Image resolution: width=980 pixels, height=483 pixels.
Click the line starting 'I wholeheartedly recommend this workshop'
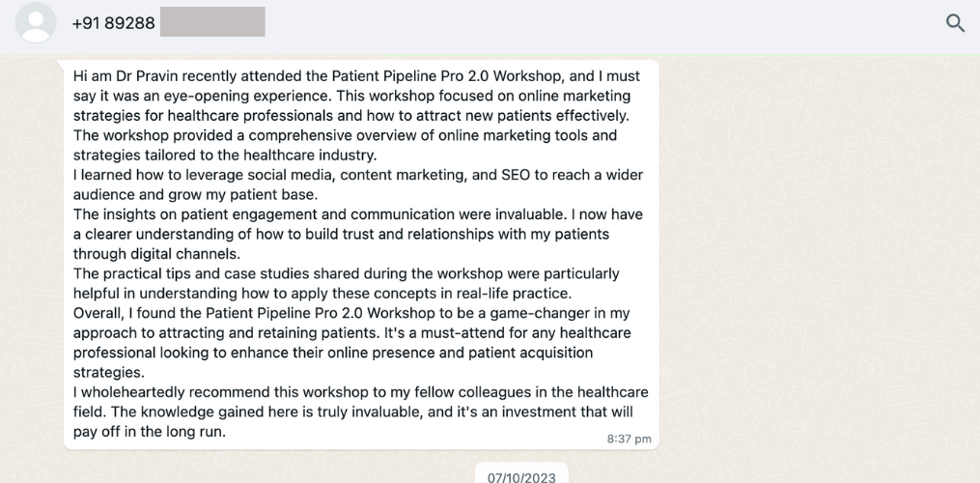point(360,392)
